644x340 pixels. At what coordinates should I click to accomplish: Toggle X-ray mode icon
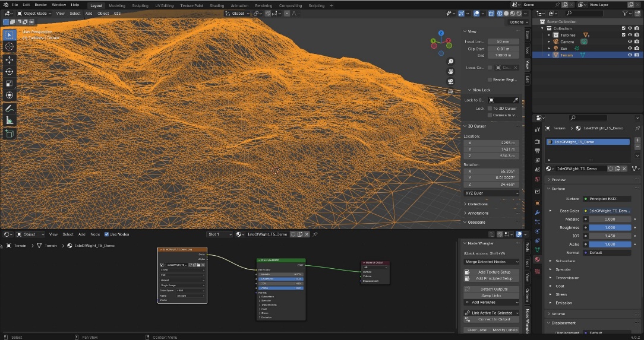[491, 14]
